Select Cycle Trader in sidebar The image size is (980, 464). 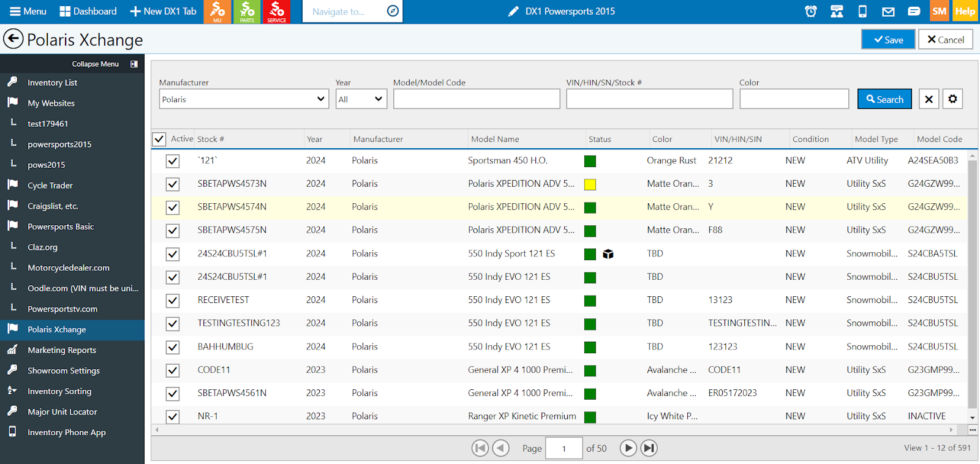50,185
